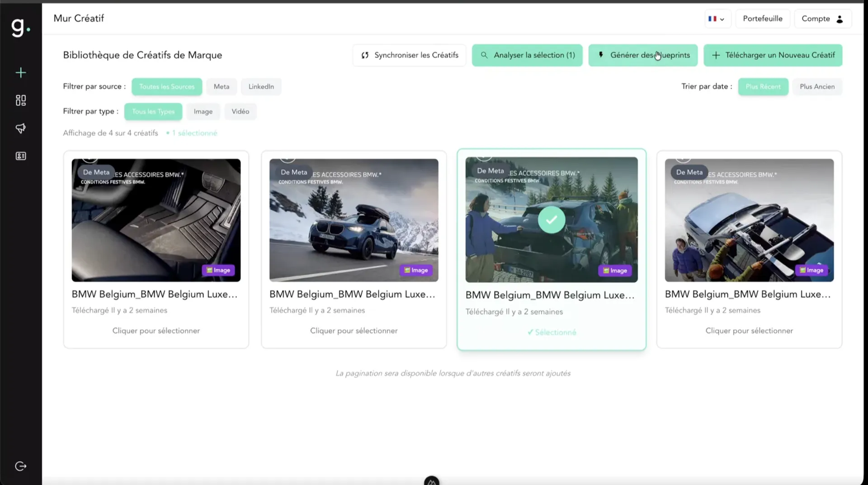The height and width of the screenshot is (485, 868).
Task: Click the title of the roof box card
Action: (x=353, y=294)
